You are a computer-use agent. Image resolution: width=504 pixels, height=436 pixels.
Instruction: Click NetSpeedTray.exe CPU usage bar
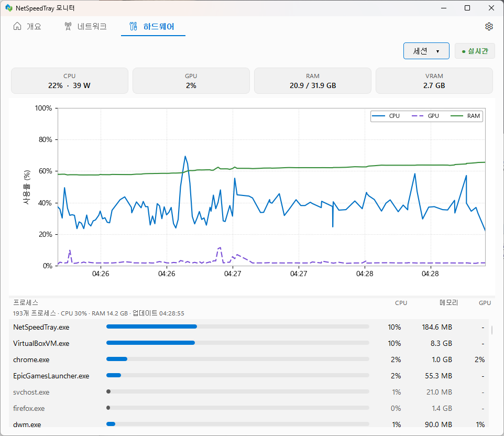237,326
